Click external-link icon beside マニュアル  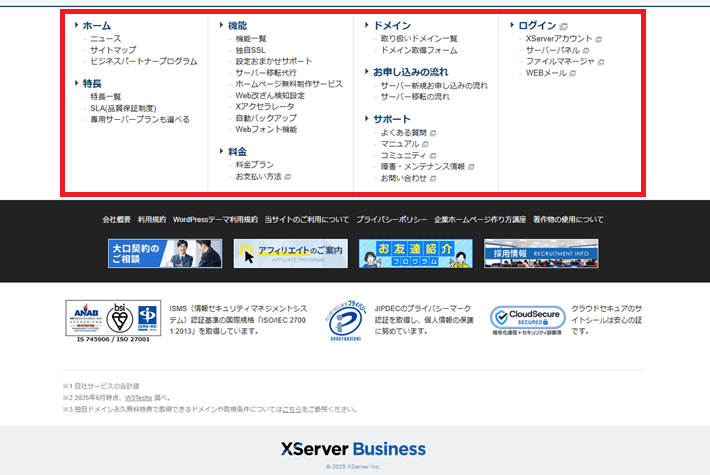[x=425, y=144]
